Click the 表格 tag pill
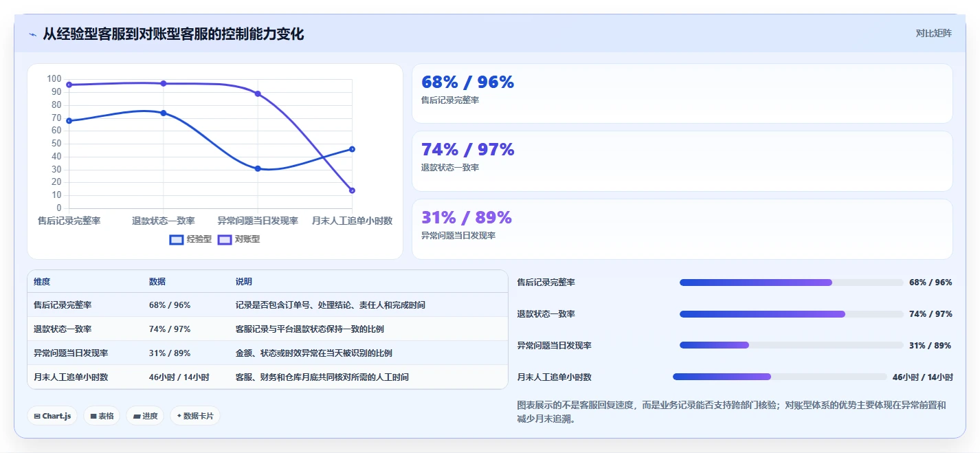The height and width of the screenshot is (453, 980). [102, 416]
